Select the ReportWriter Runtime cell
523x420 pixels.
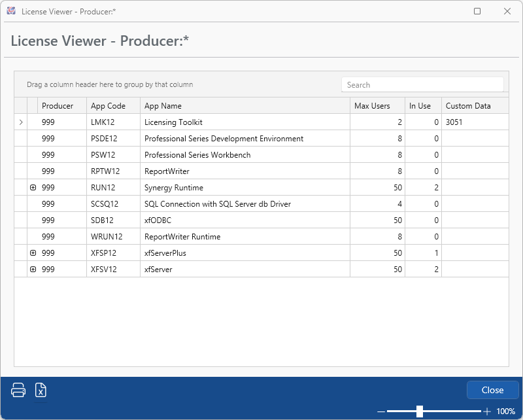245,237
